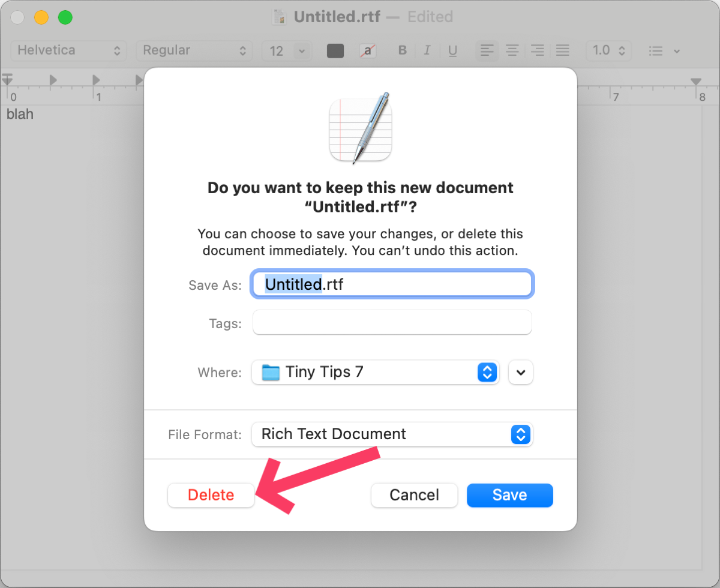This screenshot has width=720, height=588.
Task: Center align the text
Action: (x=512, y=50)
